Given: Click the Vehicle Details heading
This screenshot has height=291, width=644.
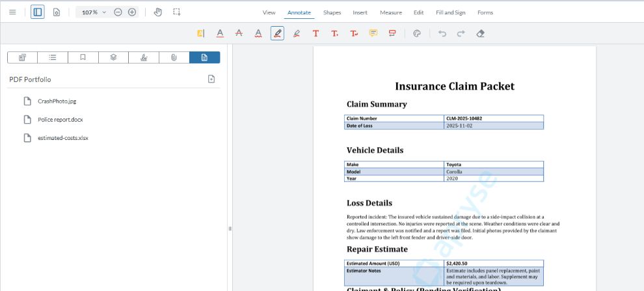Looking at the screenshot, I should pyautogui.click(x=375, y=150).
